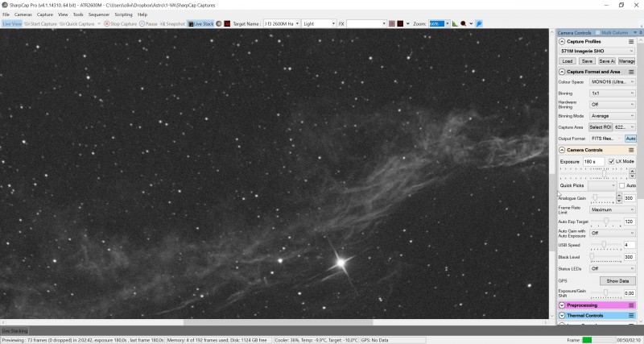Screen dimensions: 644x344
Task: Toggle the Live Stack toolbar button
Action: click(x=200, y=24)
